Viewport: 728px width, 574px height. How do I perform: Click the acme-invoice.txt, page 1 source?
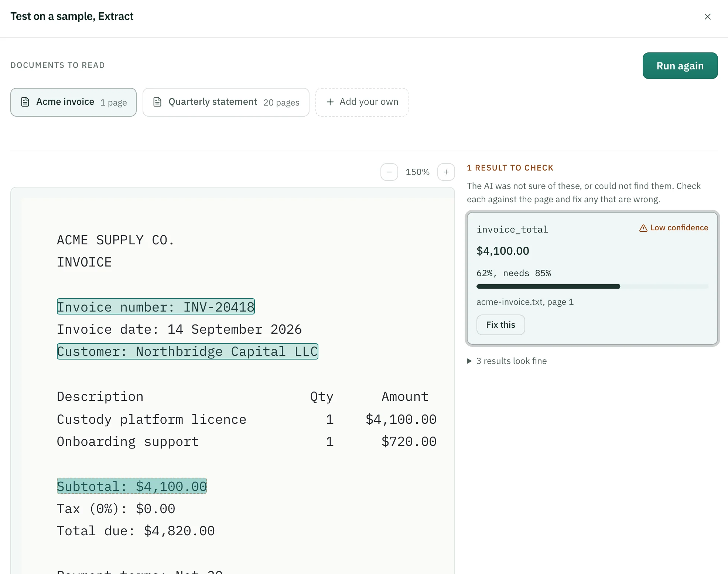pos(525,302)
